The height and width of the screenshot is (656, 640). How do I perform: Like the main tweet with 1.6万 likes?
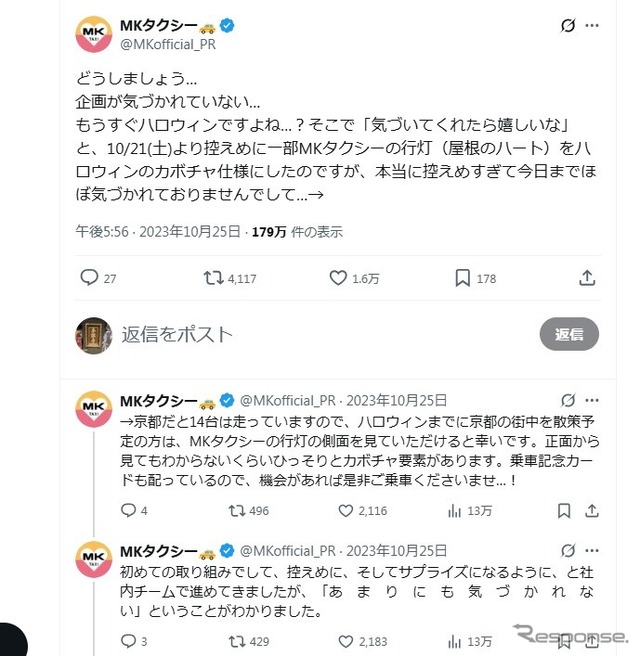click(338, 278)
